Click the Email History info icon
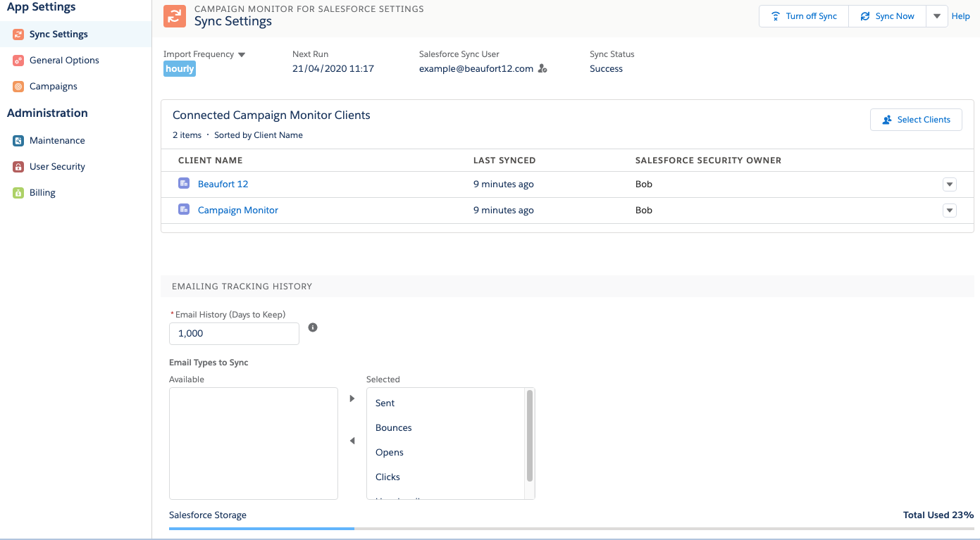This screenshot has height=540, width=980. [x=313, y=327]
